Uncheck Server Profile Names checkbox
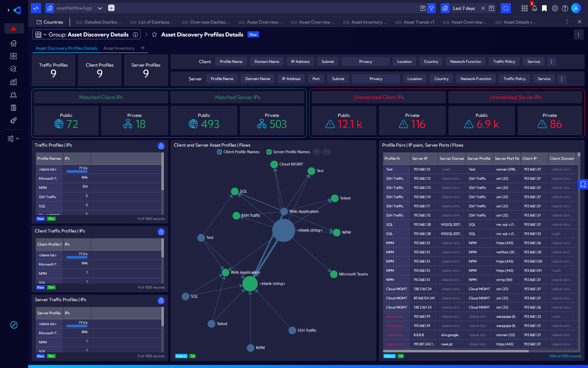Viewport: 588px width, 368px height. click(269, 152)
